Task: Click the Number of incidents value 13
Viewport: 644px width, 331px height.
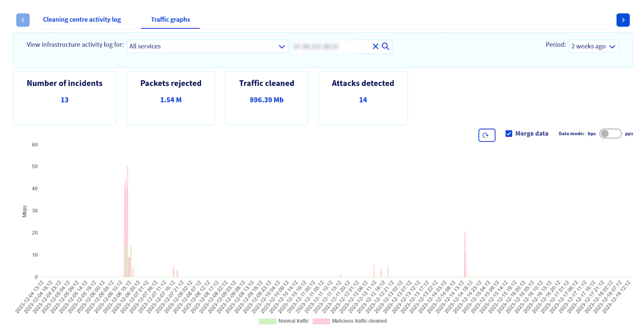Action: [x=64, y=99]
